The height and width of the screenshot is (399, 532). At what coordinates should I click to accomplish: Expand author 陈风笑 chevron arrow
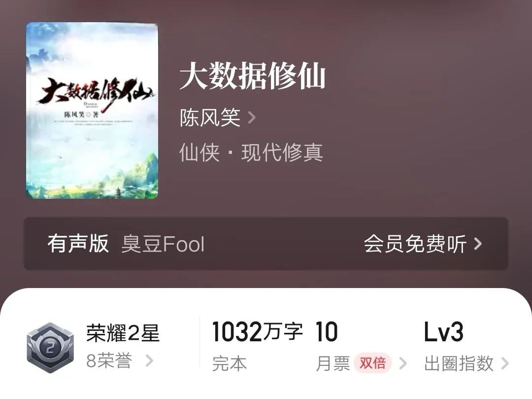252,117
